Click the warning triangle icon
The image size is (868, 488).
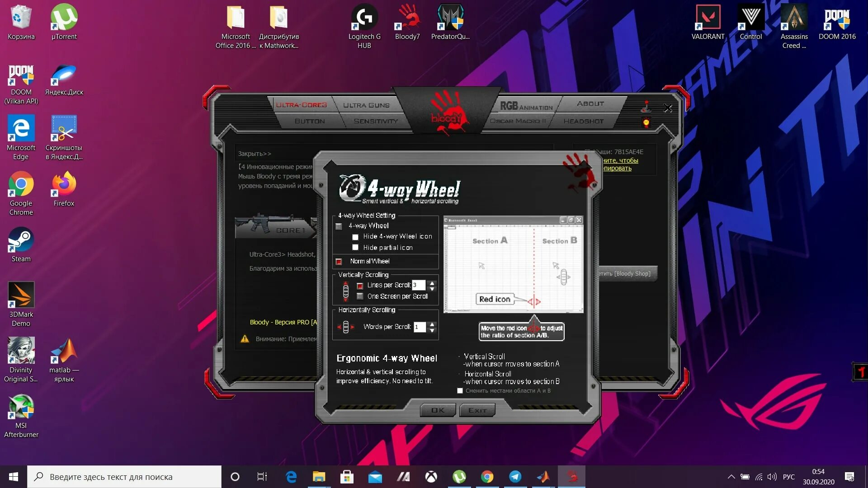245,339
